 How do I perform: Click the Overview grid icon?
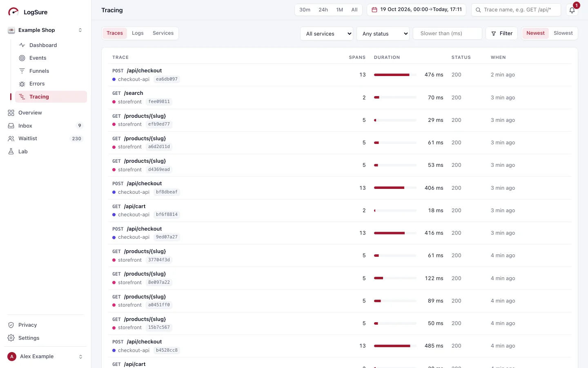[x=11, y=113]
